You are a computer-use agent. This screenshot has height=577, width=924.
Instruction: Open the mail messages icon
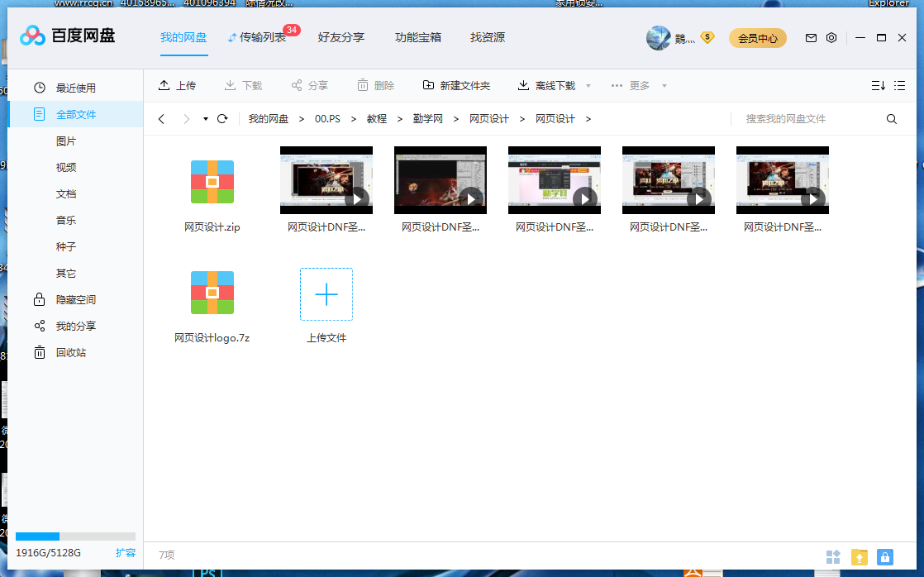[x=811, y=38]
